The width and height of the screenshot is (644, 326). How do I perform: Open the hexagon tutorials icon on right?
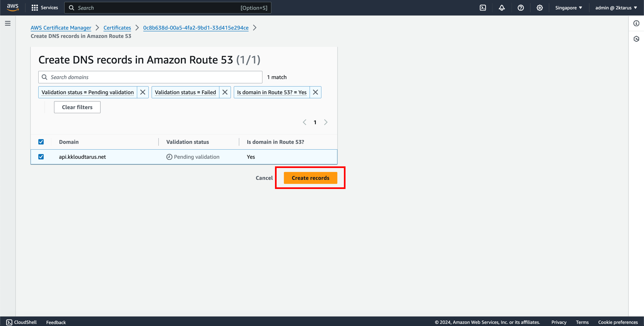(x=636, y=39)
